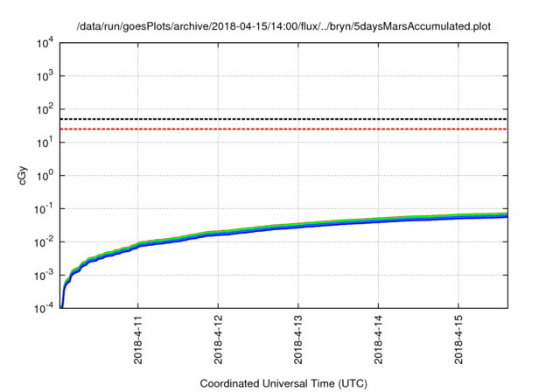Image resolution: width=560 pixels, height=392 pixels.
Task: Click the 2018-4-13 date tick label
Action: click(298, 339)
